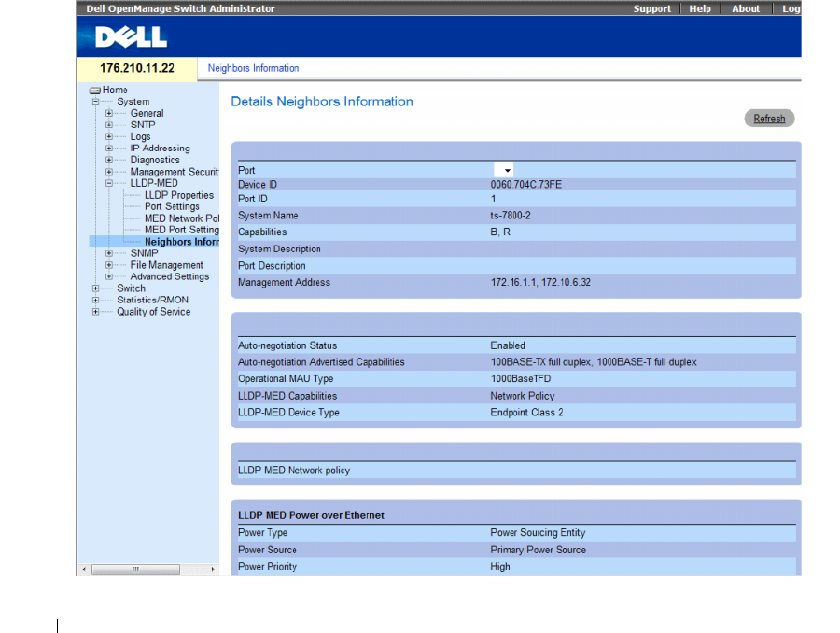
Task: Open LLDP Properties page
Action: pyautogui.click(x=179, y=195)
